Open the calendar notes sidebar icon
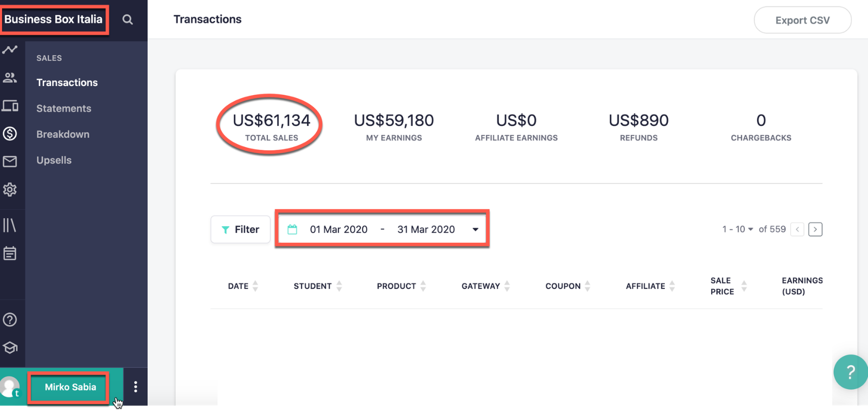This screenshot has width=868, height=414. (10, 253)
